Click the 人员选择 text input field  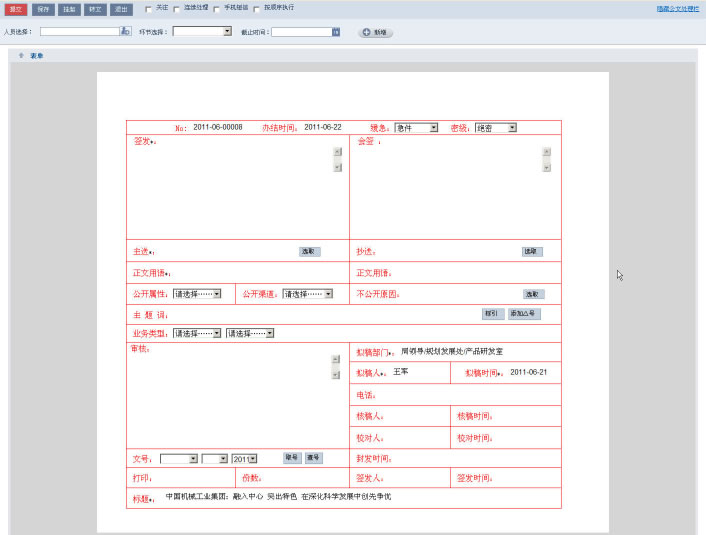pyautogui.click(x=79, y=32)
